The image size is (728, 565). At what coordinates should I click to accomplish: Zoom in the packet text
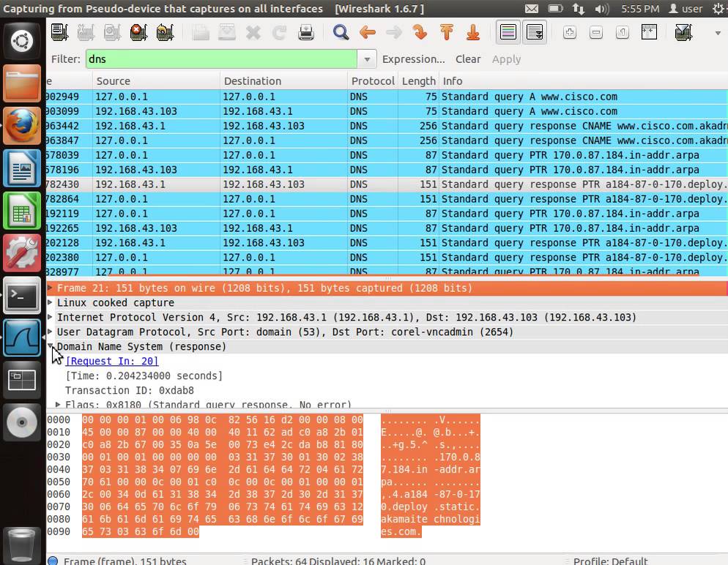(x=570, y=32)
